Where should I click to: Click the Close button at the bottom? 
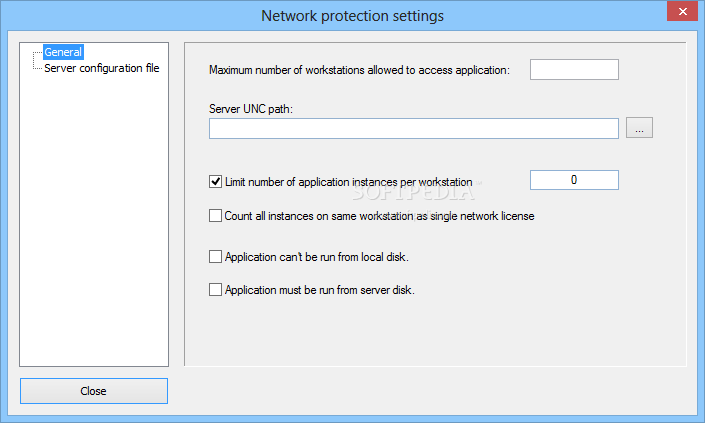point(94,391)
